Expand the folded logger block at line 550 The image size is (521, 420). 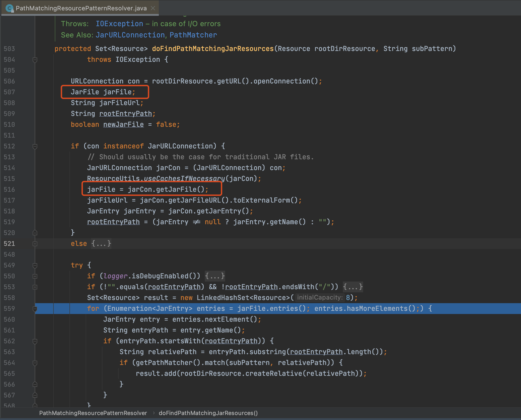pos(35,276)
